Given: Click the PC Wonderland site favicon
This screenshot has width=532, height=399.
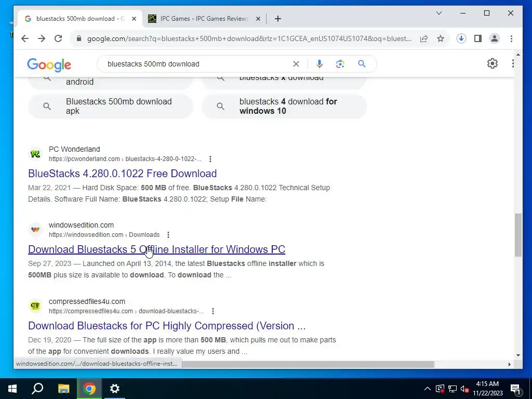Looking at the screenshot, I should point(35,154).
